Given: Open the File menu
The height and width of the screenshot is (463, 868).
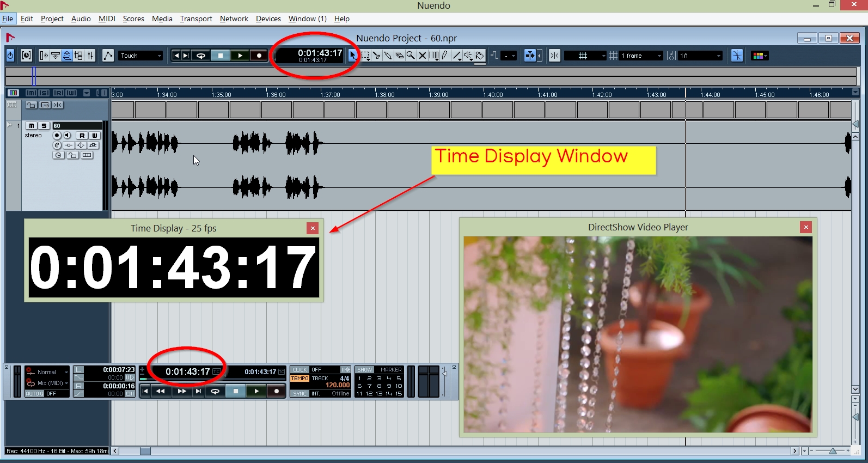Looking at the screenshot, I should click(8, 19).
